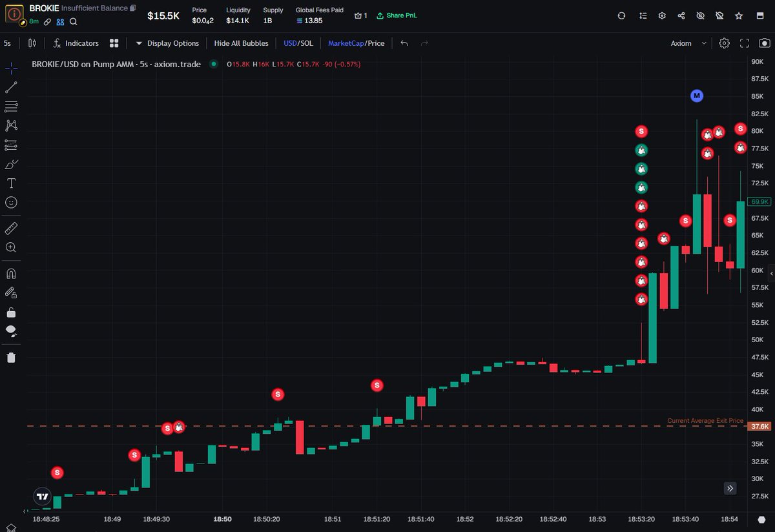This screenshot has width=775, height=532.
Task: Enter fullscreen chart mode
Action: [x=745, y=43]
